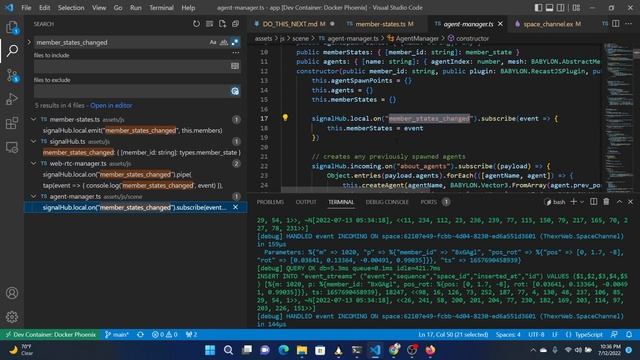
Task: Open the terminal launch profile dropdown
Action: click(582, 202)
